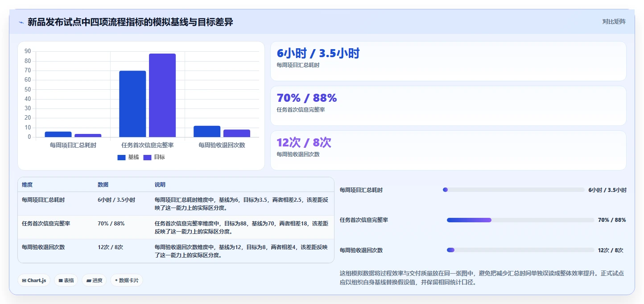Viewport: 644px width, 304px height.
Task: Click the description mentioning 两者相差18
Action: [241, 227]
